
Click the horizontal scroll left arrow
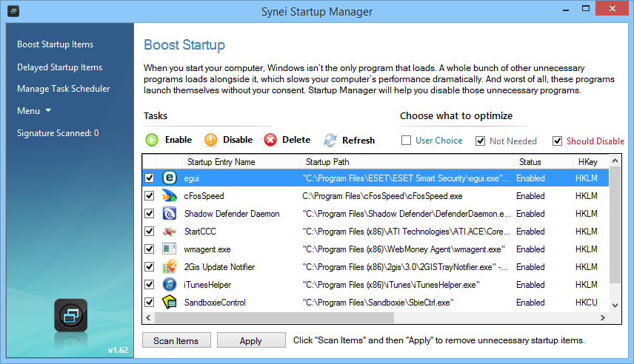148,318
